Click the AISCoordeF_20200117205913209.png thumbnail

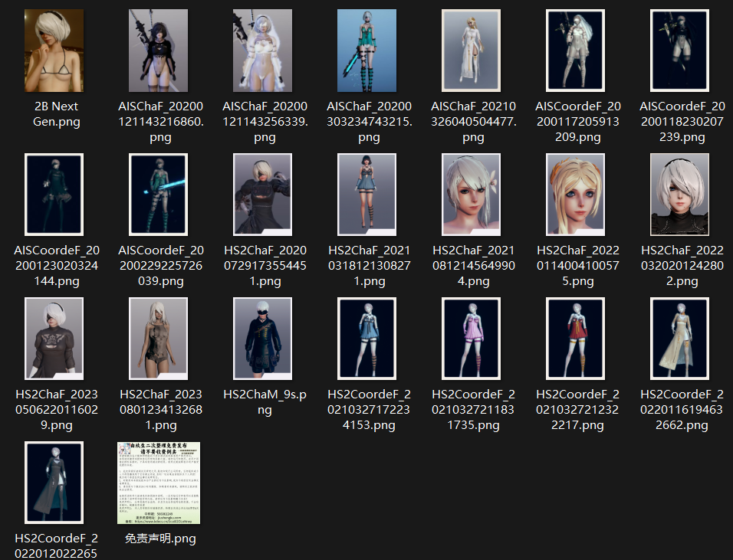pos(576,51)
